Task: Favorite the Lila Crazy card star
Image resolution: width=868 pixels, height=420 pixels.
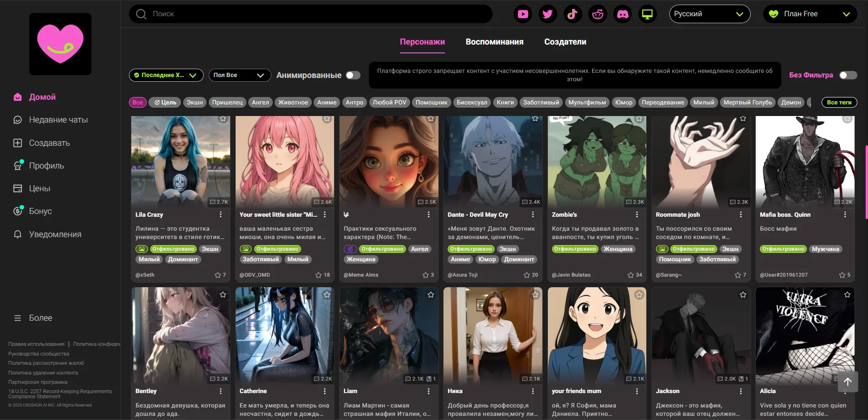Action: (223, 119)
